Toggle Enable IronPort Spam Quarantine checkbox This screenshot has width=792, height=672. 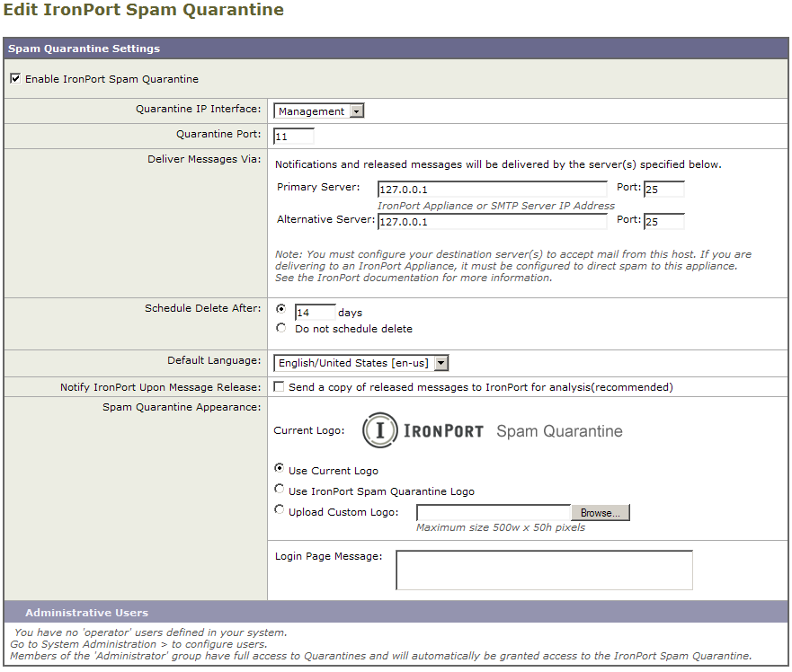15,78
